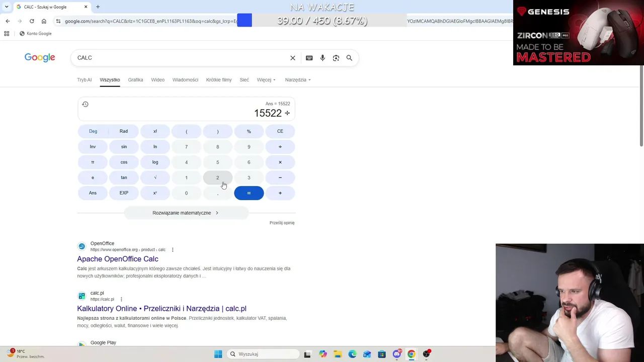644x362 pixels.
Task: Toggle the Inv inverse functions
Action: [x=93, y=147]
